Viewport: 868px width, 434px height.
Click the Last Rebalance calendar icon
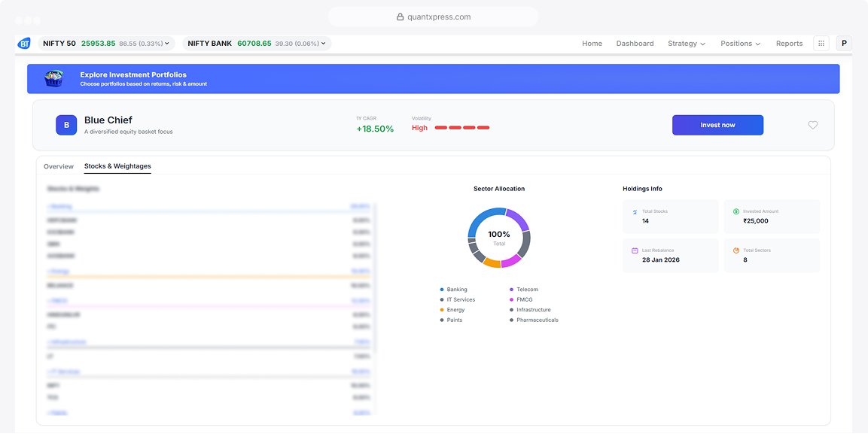click(635, 250)
